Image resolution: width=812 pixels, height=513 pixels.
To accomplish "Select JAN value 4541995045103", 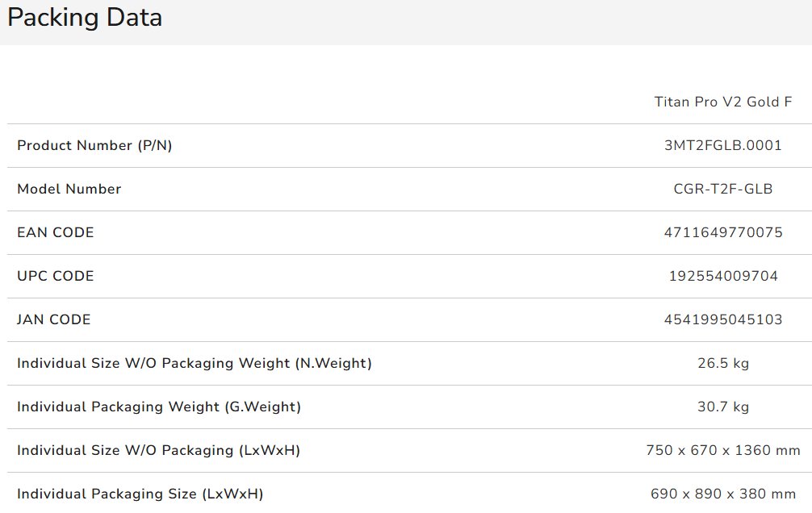I will coord(723,319).
